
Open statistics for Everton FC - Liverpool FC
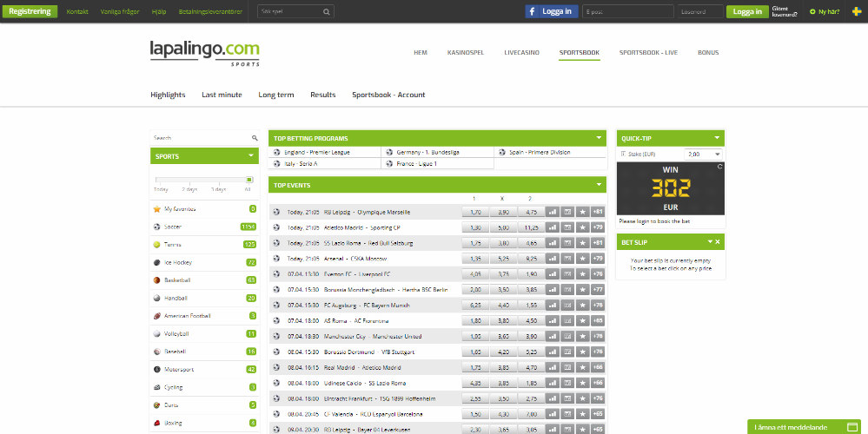(x=552, y=273)
